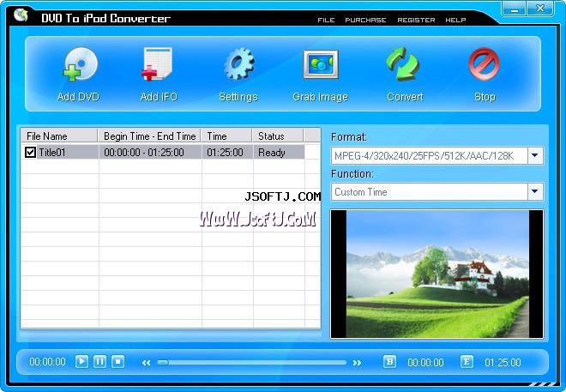Rewind using the double left arrows
This screenshot has width=566, height=392.
coord(146,363)
